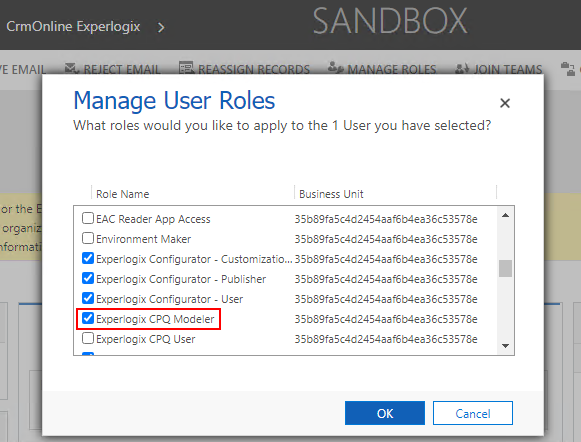Click the roles list scrollbar thumb

point(505,268)
